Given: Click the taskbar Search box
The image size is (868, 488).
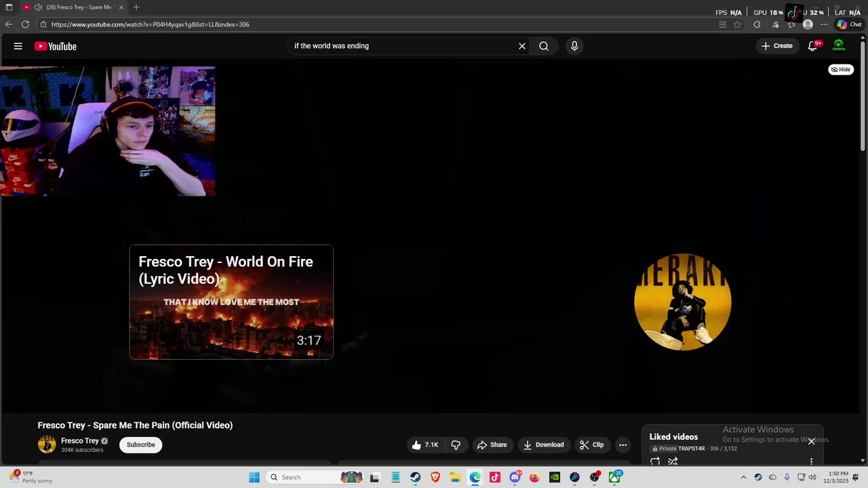Looking at the screenshot, I should click(316, 477).
